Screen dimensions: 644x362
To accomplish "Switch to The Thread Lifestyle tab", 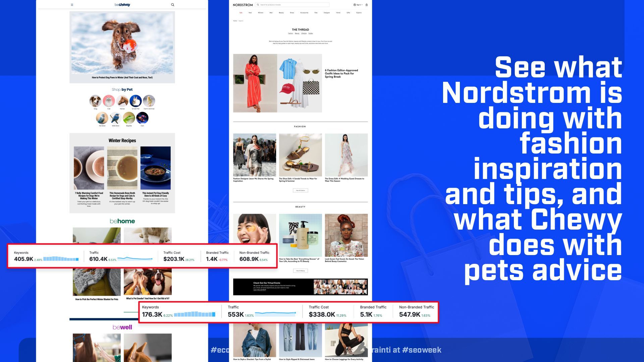I will (304, 34).
